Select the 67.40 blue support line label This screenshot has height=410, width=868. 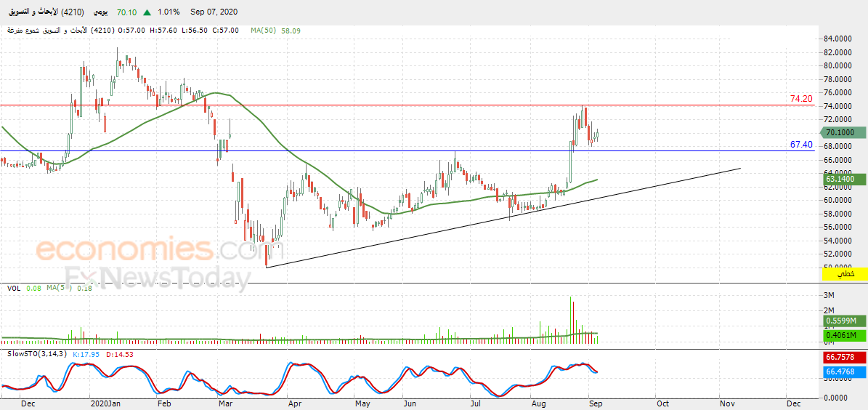coord(801,145)
